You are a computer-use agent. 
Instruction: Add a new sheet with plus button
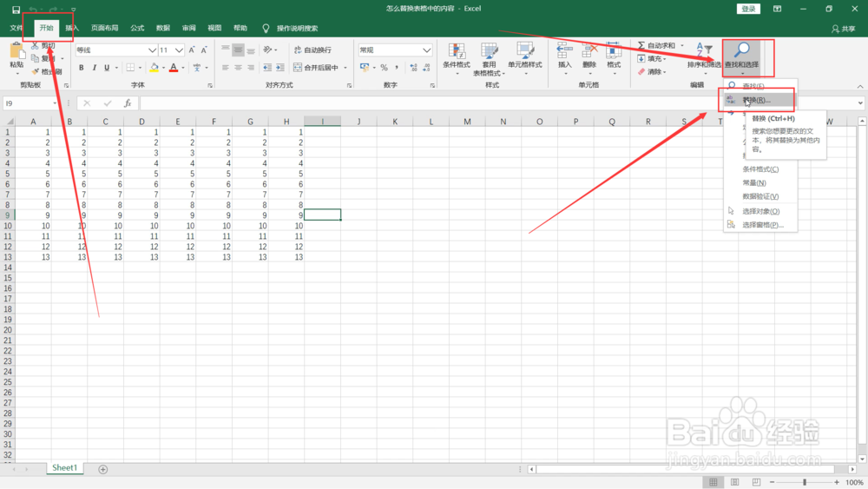tap(103, 469)
